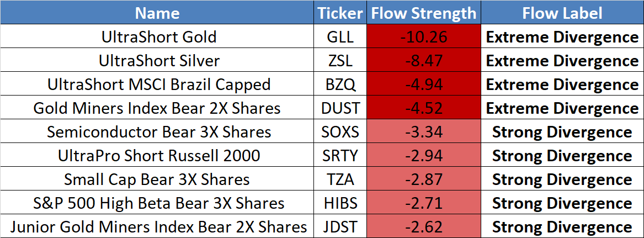Click the ZSL ticker cell

click(x=340, y=61)
